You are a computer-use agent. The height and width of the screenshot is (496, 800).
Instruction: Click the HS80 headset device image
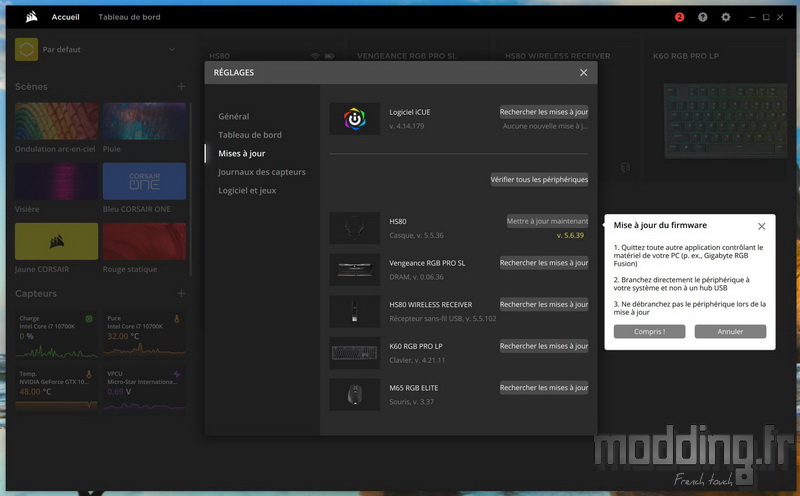[355, 228]
